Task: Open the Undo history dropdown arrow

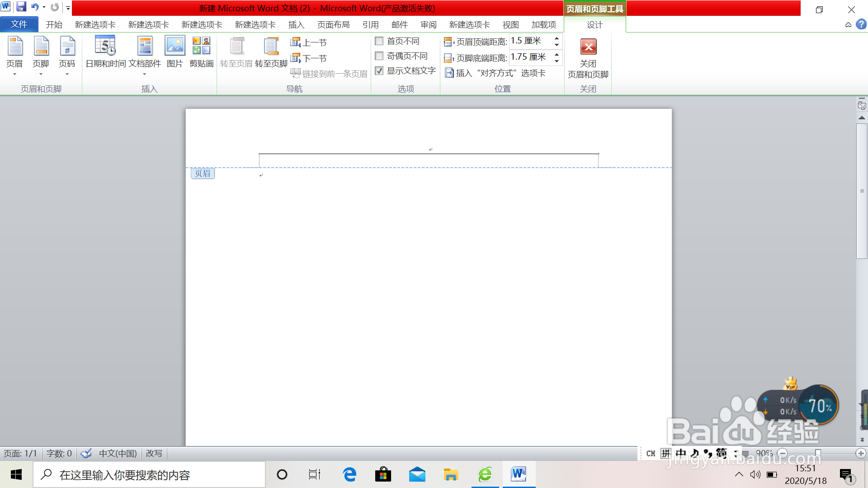Action: [44, 7]
